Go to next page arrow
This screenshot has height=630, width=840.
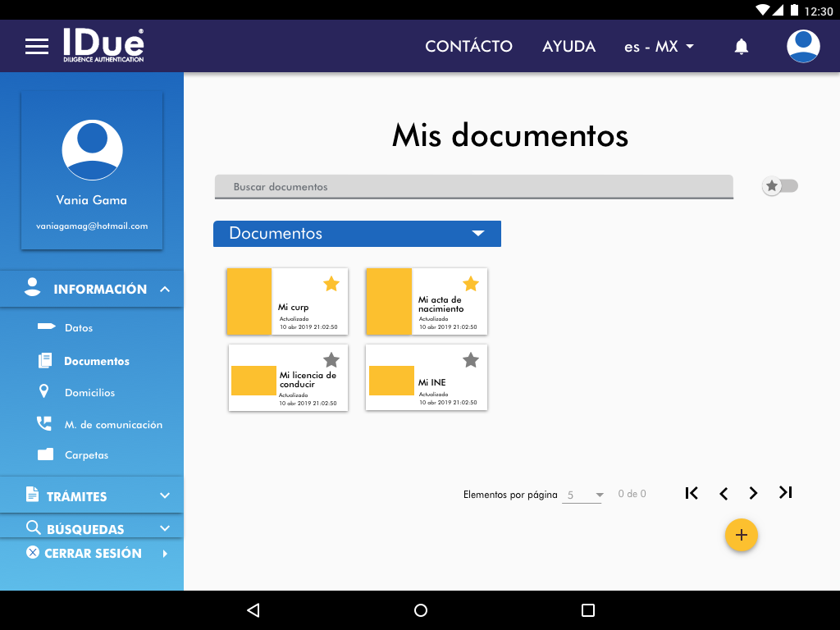click(x=753, y=493)
